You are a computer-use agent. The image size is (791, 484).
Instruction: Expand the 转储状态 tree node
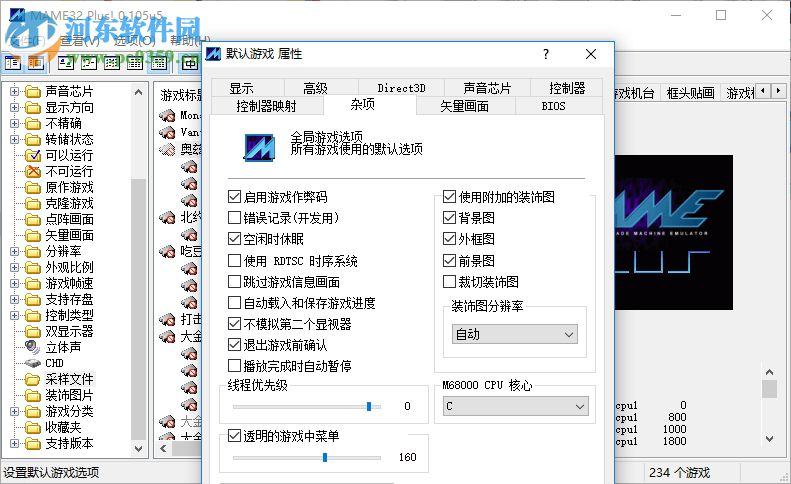[14, 139]
